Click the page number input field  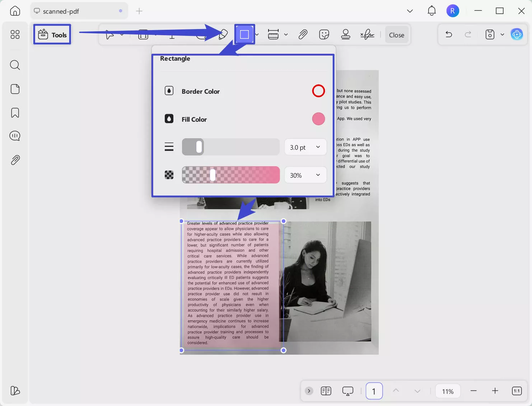pos(374,391)
